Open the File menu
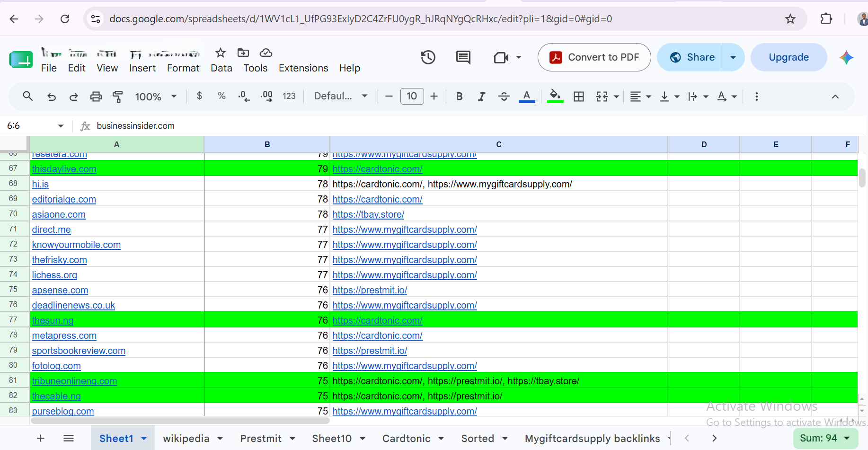 click(x=49, y=68)
